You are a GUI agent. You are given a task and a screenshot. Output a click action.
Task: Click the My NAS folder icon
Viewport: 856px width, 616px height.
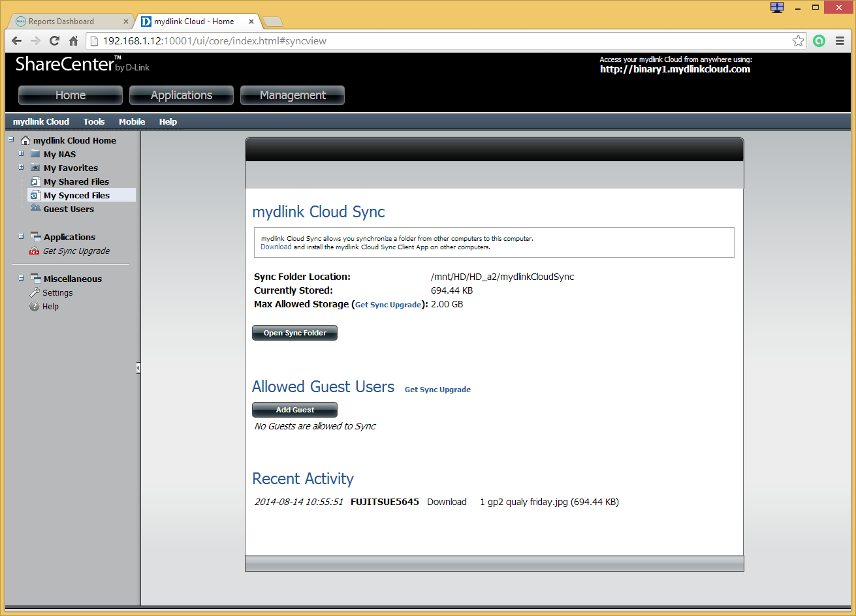(35, 154)
